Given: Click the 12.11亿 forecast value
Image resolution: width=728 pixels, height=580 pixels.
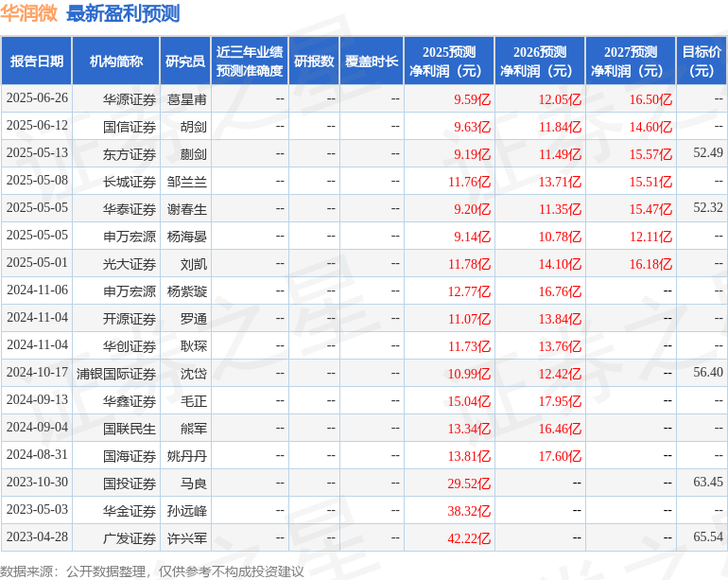Looking at the screenshot, I should point(650,237).
